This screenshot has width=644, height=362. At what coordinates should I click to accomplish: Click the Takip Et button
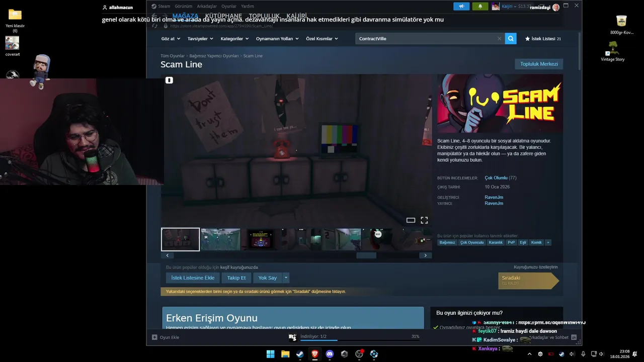click(236, 278)
